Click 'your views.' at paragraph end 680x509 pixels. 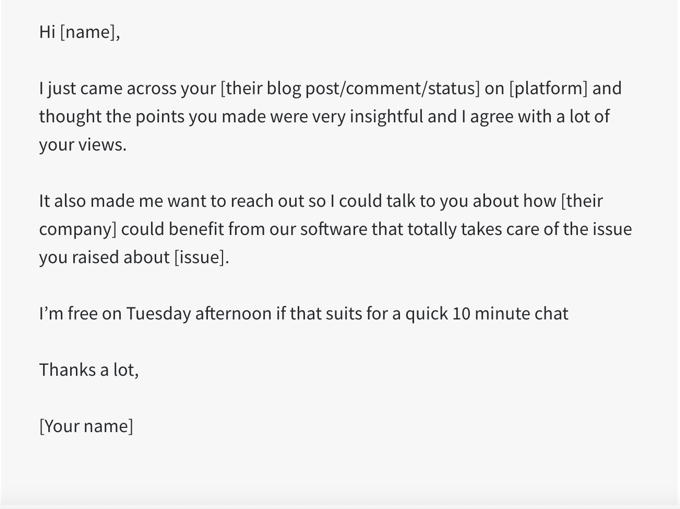click(83, 145)
